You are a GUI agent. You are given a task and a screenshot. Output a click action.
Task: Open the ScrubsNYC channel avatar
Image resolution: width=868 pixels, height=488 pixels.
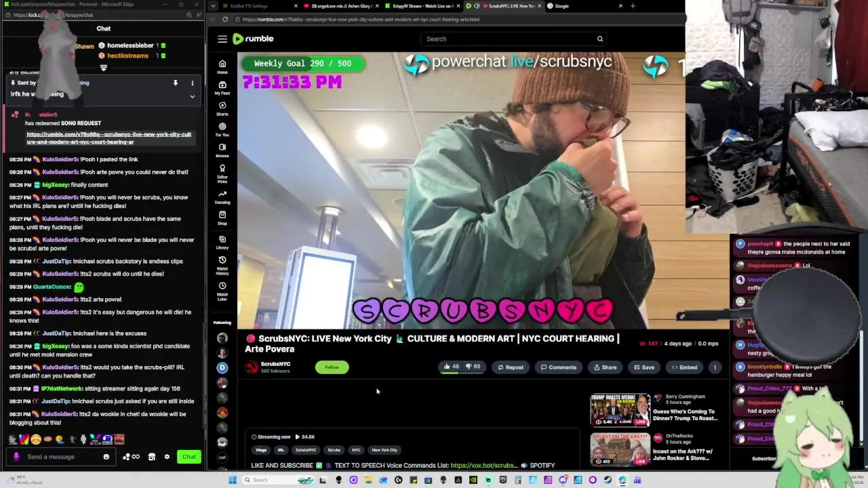pyautogui.click(x=252, y=367)
